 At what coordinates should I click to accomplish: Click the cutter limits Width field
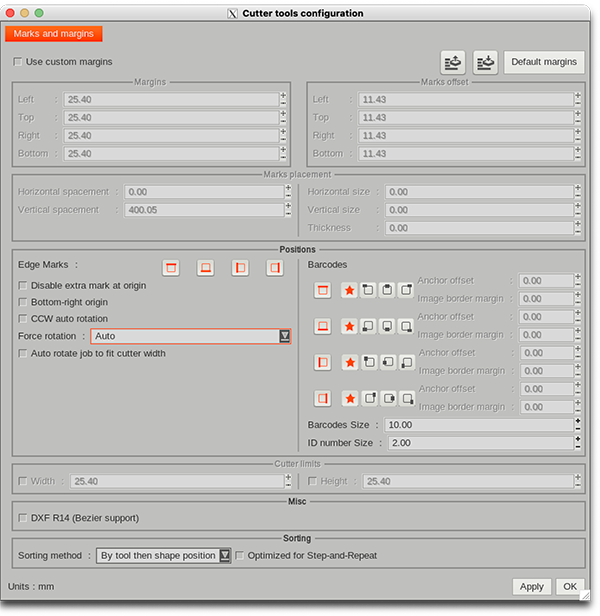[177, 481]
